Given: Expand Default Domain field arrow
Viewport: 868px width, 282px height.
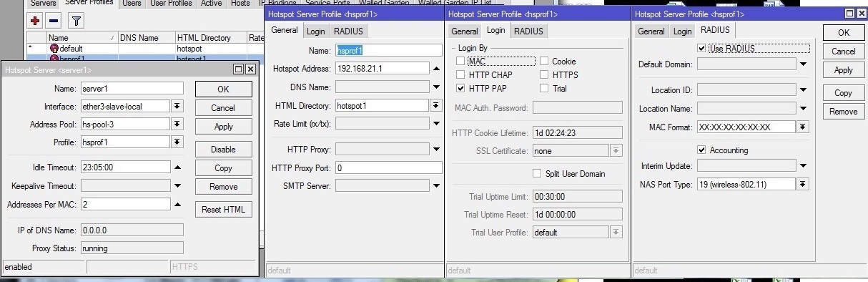Looking at the screenshot, I should [803, 64].
